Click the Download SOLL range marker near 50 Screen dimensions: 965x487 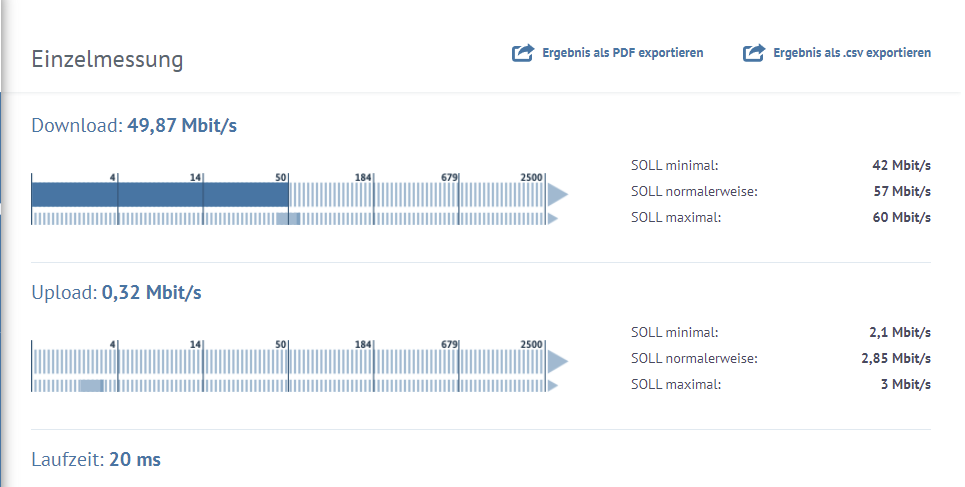point(288,218)
